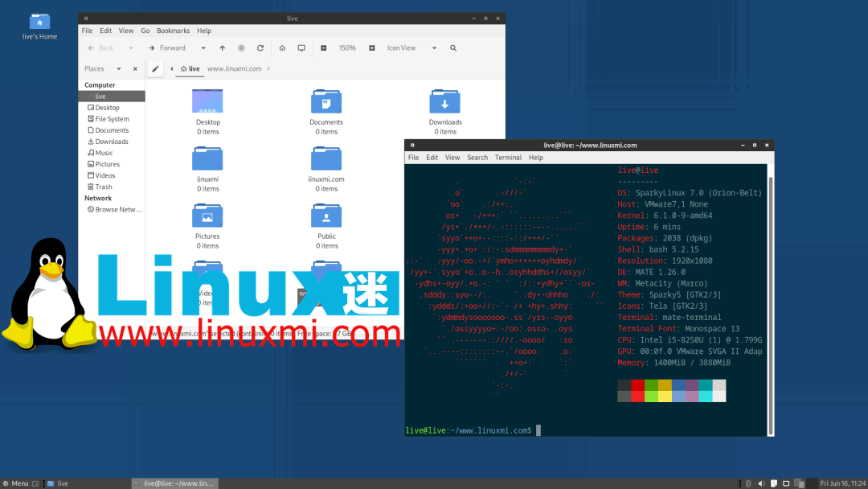Viewport: 868px width, 489px height.
Task: Select Trash in Places sidebar
Action: click(x=112, y=187)
